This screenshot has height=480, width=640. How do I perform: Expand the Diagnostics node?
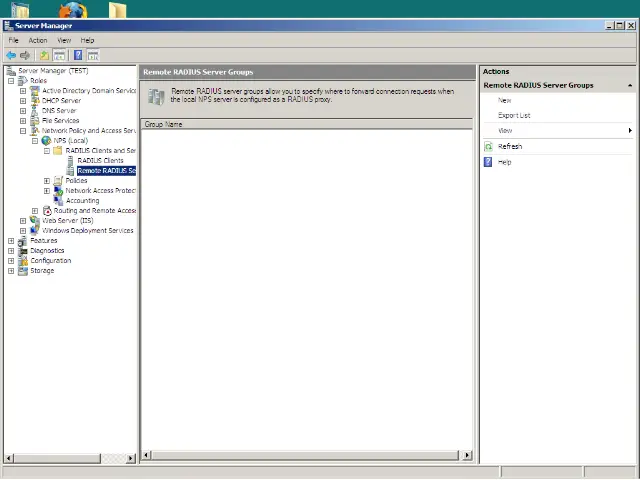(11, 251)
